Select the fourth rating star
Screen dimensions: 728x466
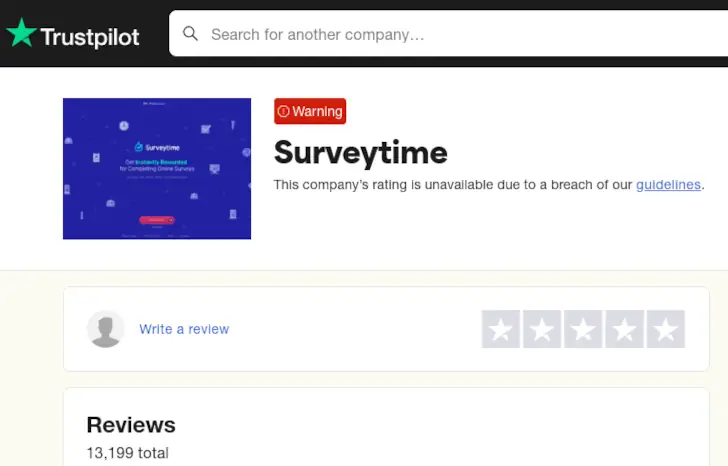[x=624, y=329]
